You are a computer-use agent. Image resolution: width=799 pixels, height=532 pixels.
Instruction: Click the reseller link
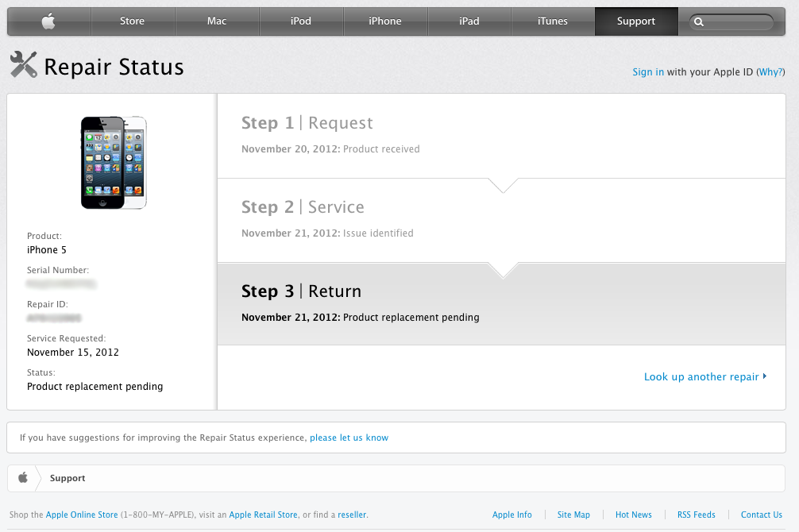pos(352,515)
